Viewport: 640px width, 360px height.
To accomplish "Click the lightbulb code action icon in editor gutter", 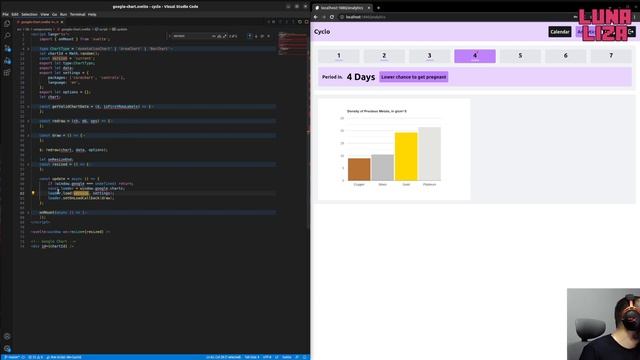I will tap(33, 193).
